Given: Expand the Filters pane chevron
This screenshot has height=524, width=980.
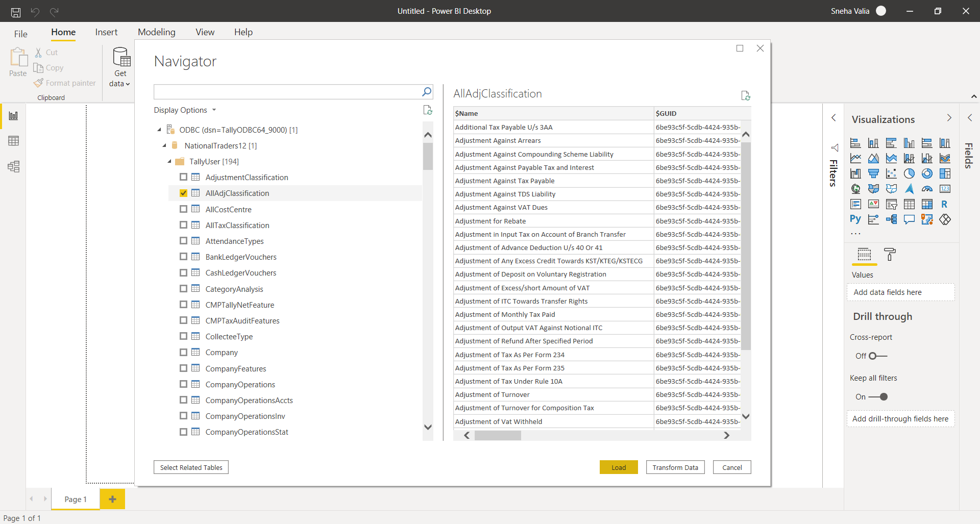Looking at the screenshot, I should click(834, 118).
